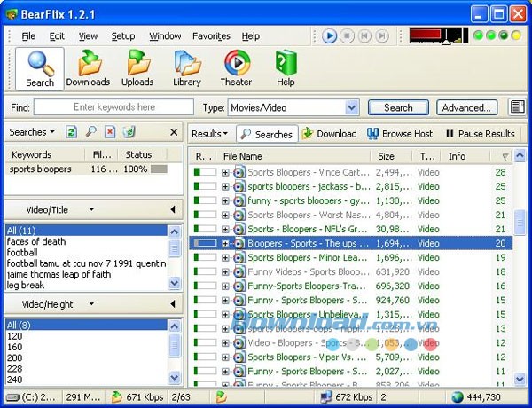Open the Setup menu
Screen dimensions: 532x408
click(123, 36)
